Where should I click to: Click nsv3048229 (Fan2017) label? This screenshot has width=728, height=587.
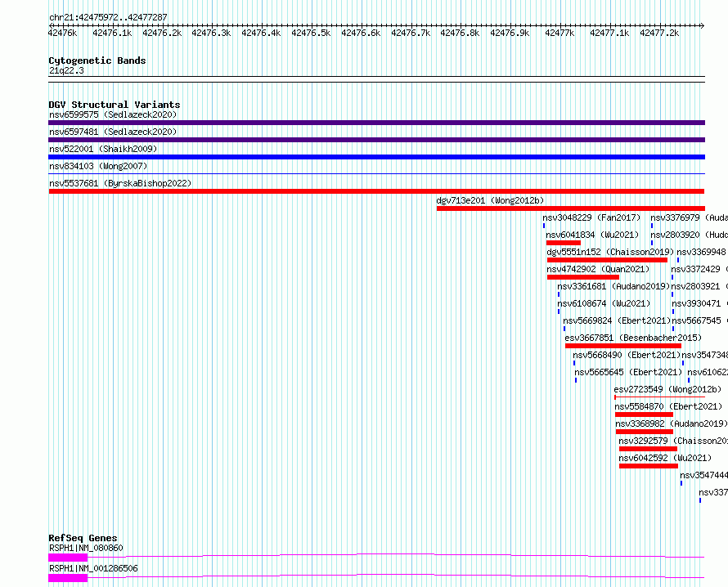591,217
